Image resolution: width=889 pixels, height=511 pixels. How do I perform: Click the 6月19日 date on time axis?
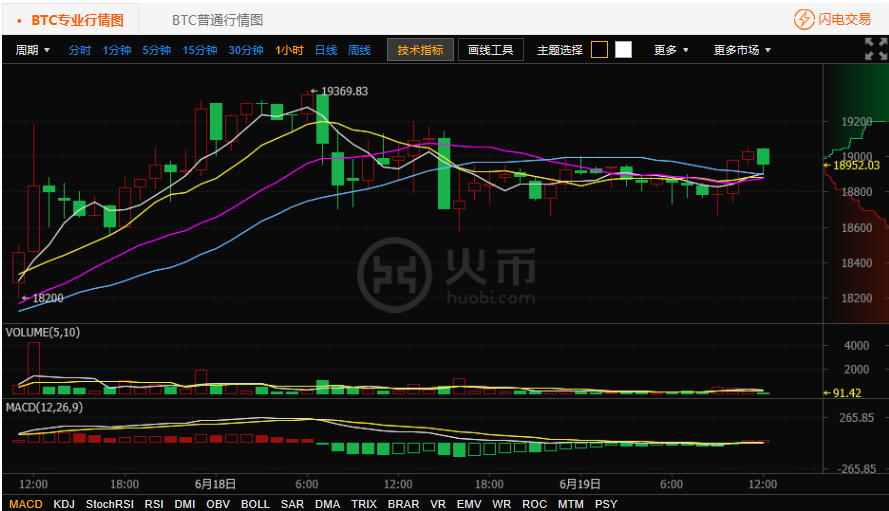(x=579, y=484)
